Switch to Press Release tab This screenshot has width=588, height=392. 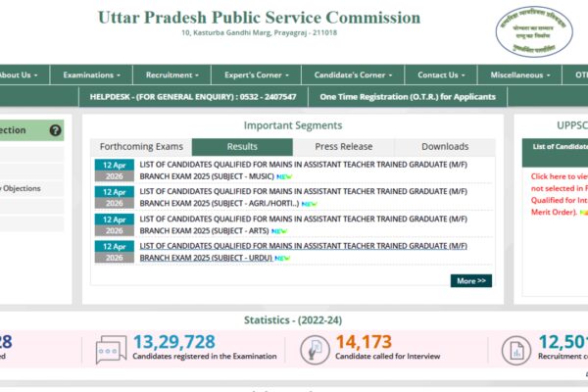[x=344, y=147]
